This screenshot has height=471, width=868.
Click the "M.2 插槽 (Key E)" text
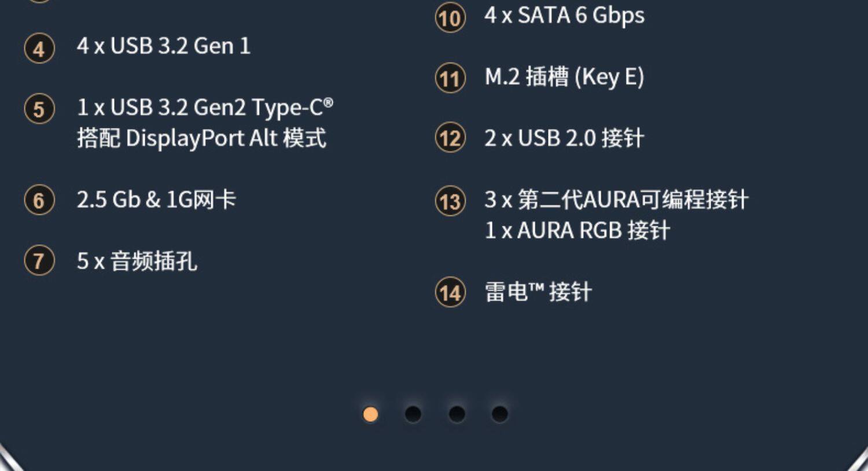564,77
